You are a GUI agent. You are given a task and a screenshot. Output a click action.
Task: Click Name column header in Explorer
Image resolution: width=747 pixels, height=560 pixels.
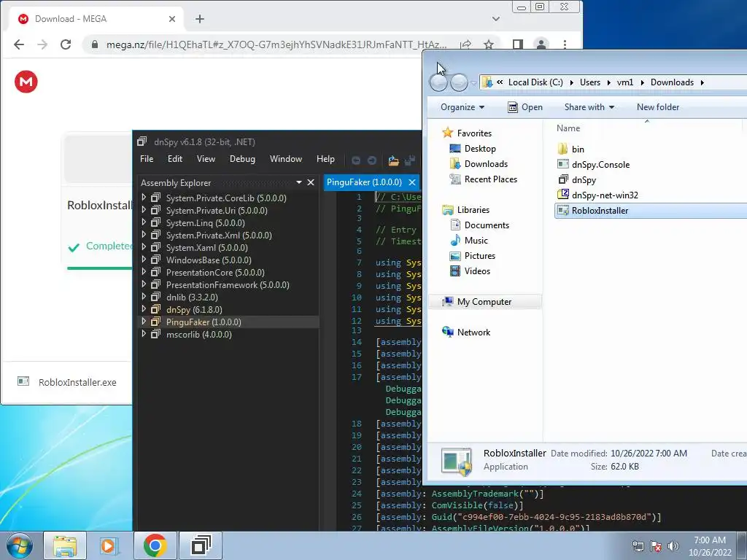pyautogui.click(x=568, y=128)
